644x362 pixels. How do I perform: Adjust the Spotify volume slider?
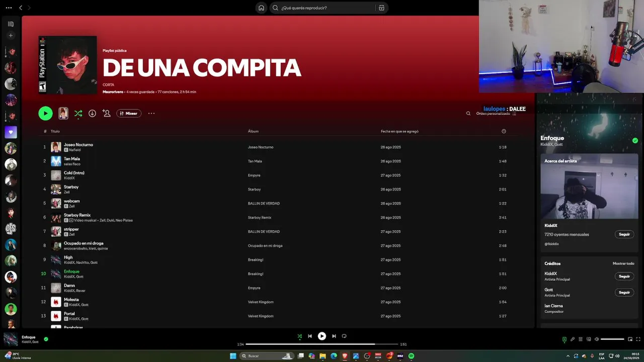[613, 339]
